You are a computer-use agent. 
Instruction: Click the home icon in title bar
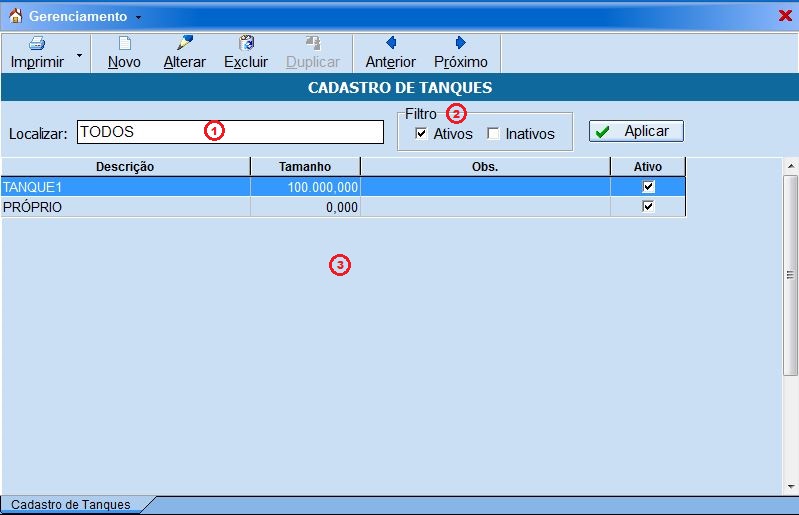[x=15, y=16]
